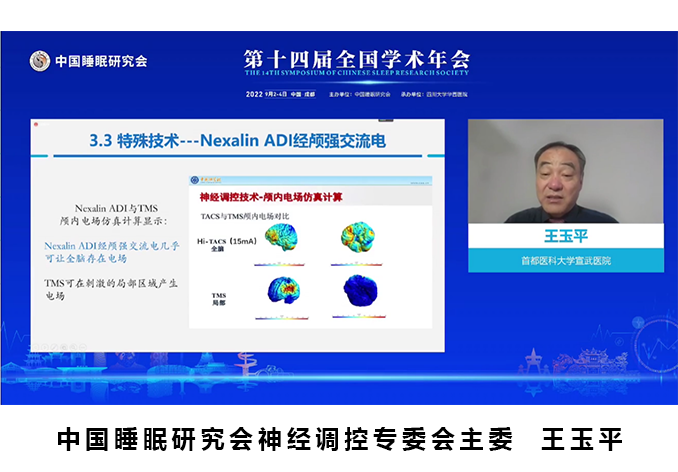The width and height of the screenshot is (678, 472).
Task: Click blue text "可让全脑存在电场"
Action: point(86,258)
